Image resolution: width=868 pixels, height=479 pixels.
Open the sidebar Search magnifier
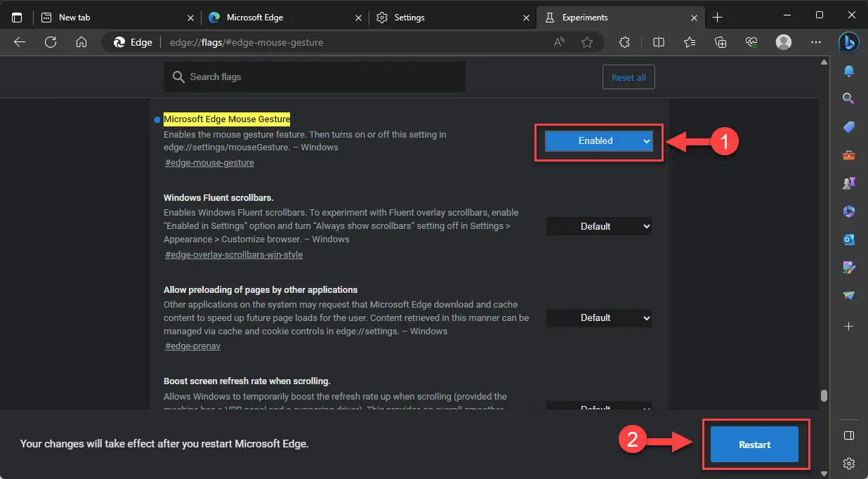coord(849,99)
